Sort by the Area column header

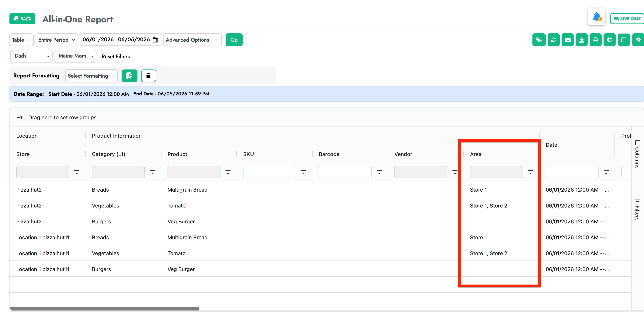(476, 154)
